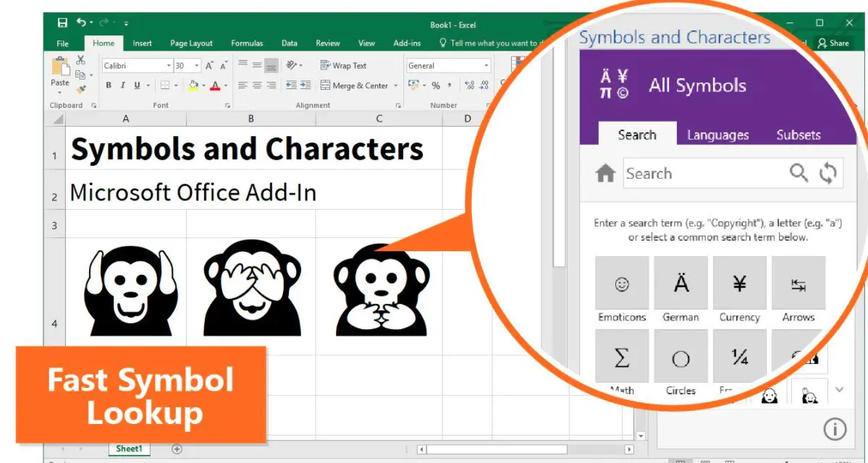Click Merge & Center button
This screenshot has height=463, width=868.
[354, 86]
